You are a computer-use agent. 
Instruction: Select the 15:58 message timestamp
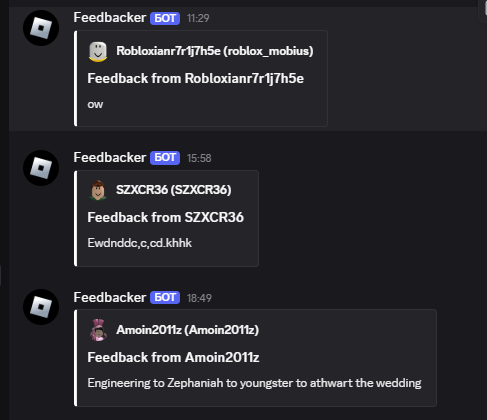[x=199, y=158]
